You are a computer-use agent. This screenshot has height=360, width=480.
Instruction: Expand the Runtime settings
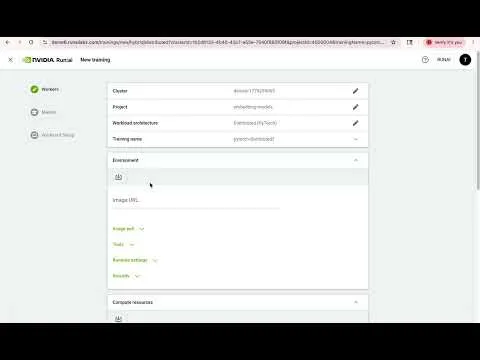click(x=135, y=260)
